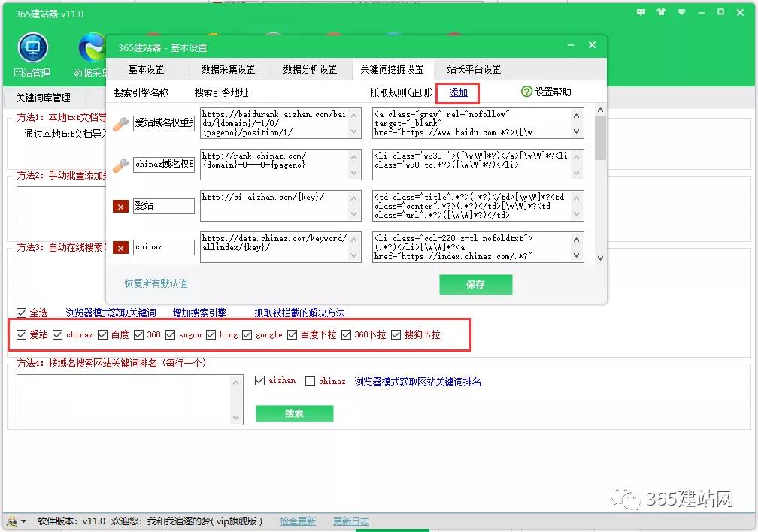Click 检查更新 in status bar
This screenshot has height=532, width=758.
(297, 521)
